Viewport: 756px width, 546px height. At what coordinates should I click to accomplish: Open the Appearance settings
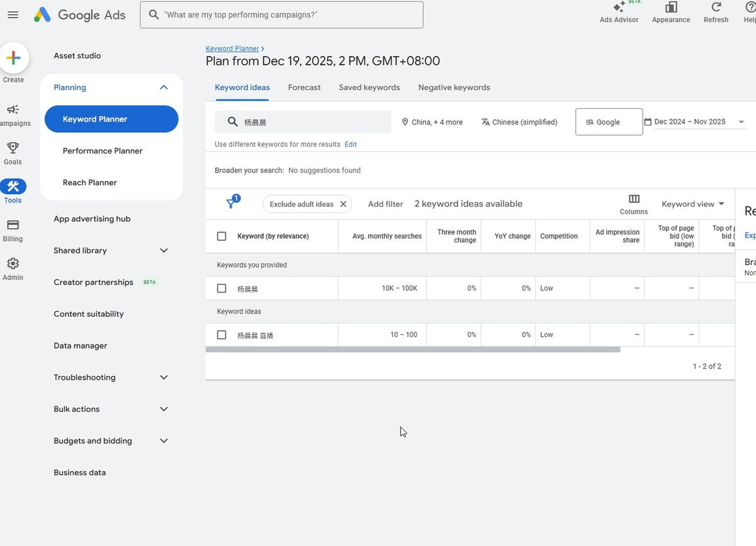[x=671, y=13]
